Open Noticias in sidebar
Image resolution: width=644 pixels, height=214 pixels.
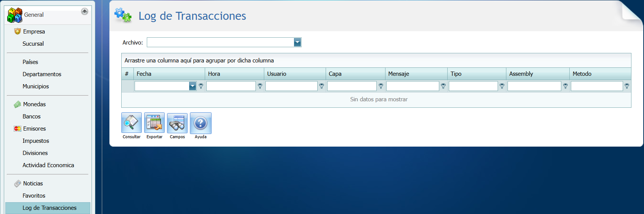point(33,184)
